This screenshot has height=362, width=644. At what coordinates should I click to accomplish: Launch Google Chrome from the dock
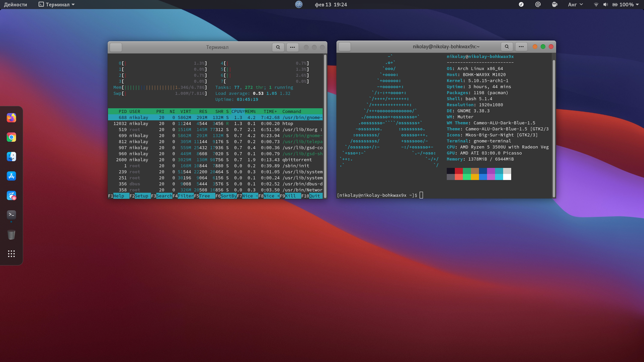point(11,137)
